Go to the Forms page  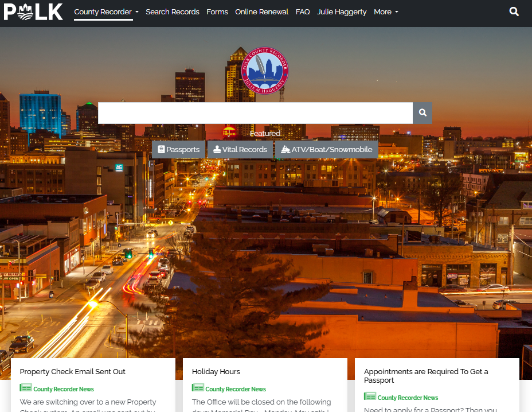pyautogui.click(x=217, y=12)
